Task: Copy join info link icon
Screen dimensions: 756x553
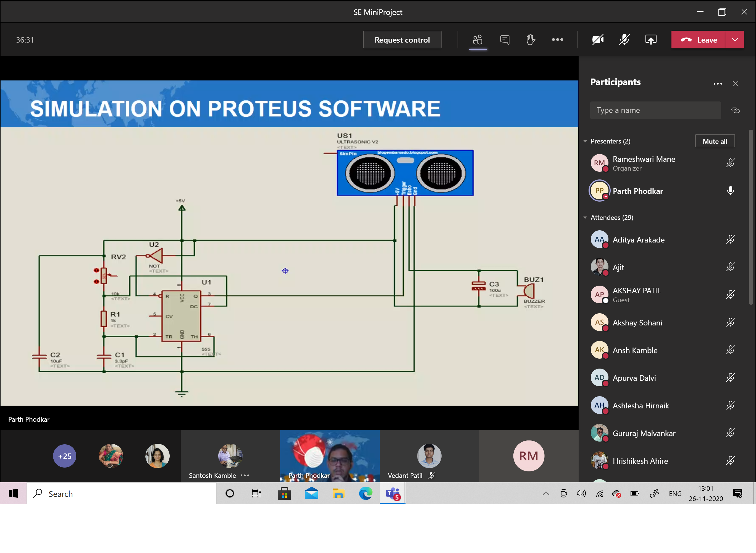Action: point(735,111)
